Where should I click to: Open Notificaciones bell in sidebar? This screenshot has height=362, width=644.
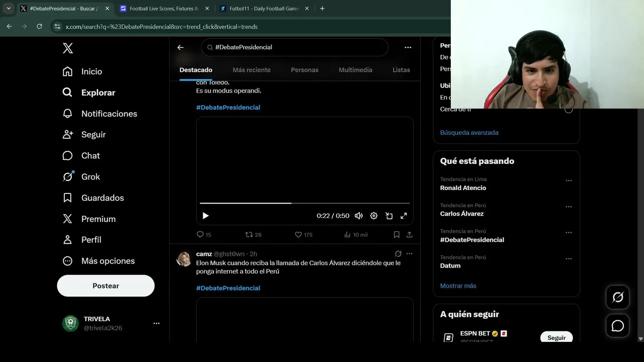pos(100,114)
